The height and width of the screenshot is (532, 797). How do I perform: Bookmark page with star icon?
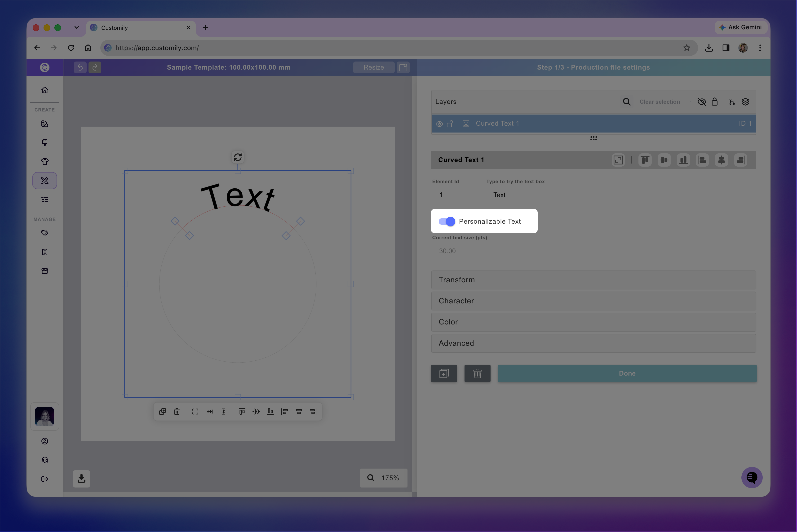coord(686,48)
